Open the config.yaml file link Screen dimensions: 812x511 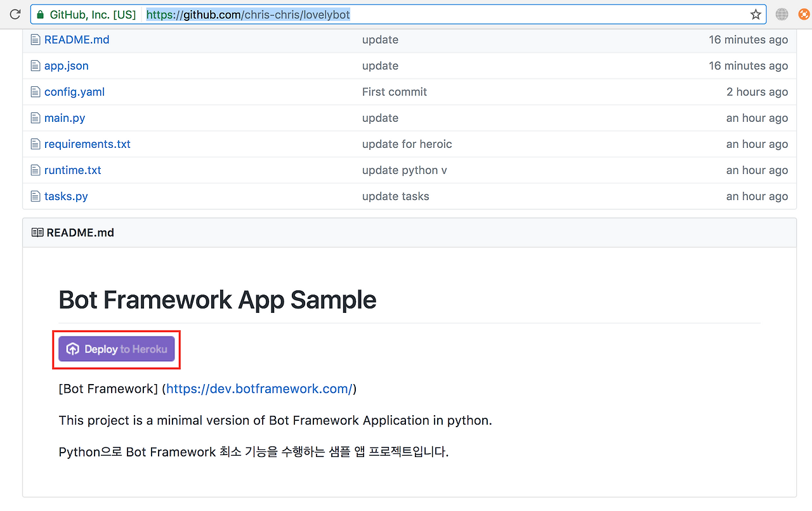tap(74, 91)
